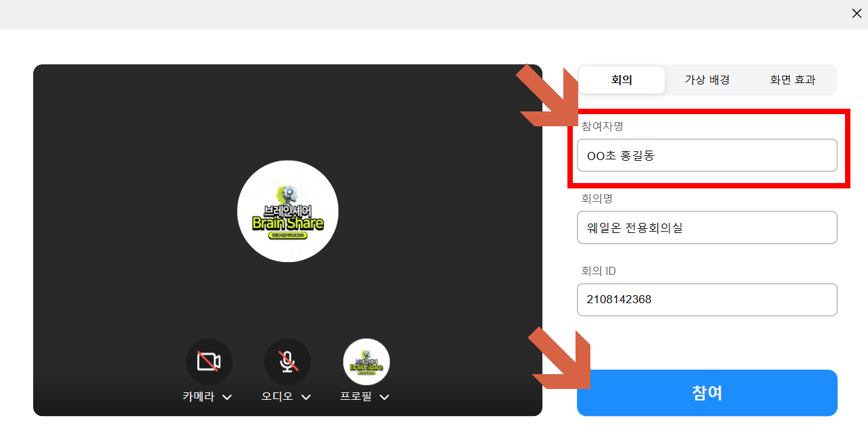The width and height of the screenshot is (868, 443).
Task: Click the 회의 ID input field
Action: (x=707, y=300)
